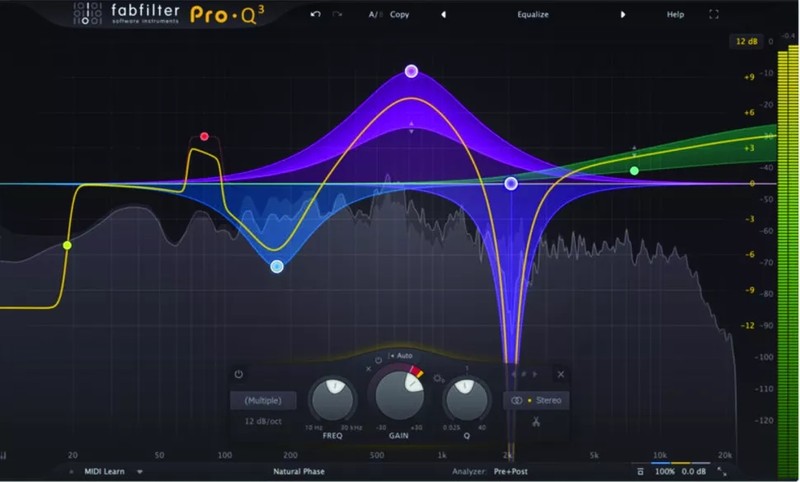800x482 pixels.
Task: Select the light blue band node
Action: pyautogui.click(x=277, y=266)
